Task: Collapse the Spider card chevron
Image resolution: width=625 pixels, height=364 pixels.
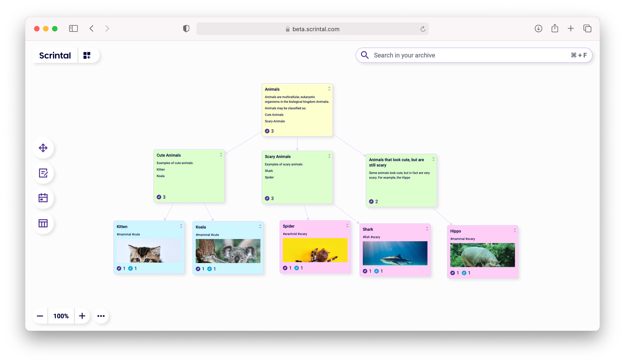Action: 347,226
